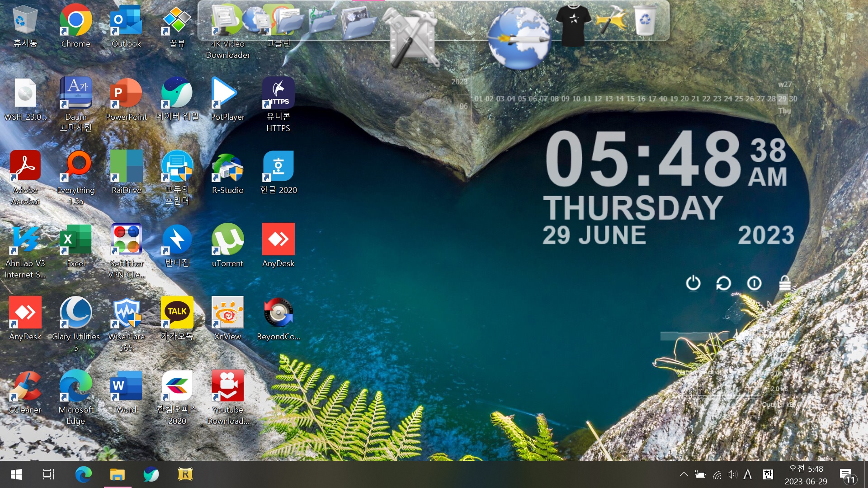Open the Recycle Bin desktop icon

click(25, 26)
